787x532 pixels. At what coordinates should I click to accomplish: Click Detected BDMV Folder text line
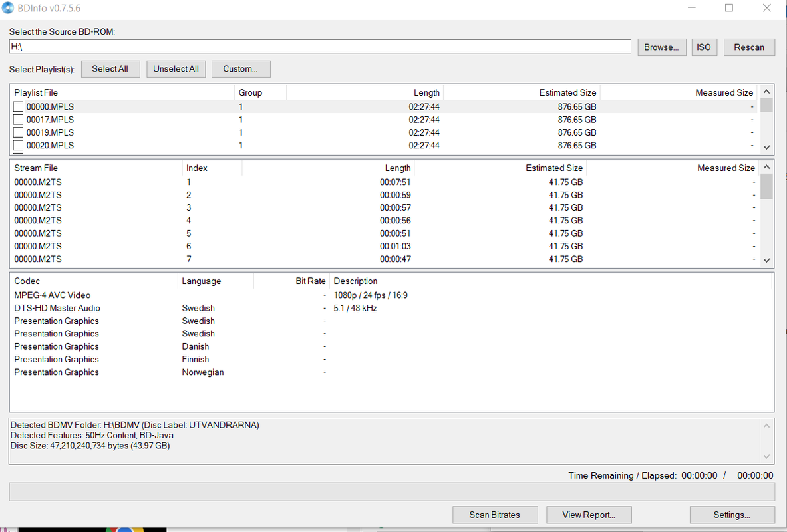135,425
